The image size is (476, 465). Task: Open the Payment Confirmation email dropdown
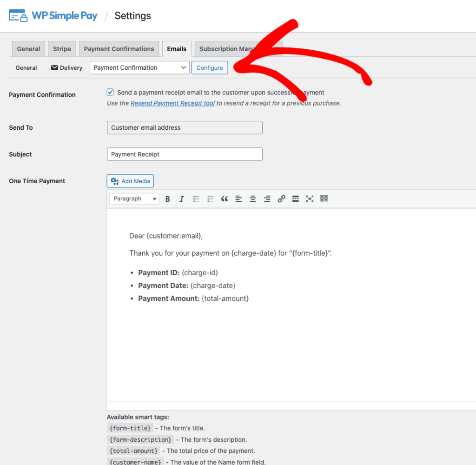(139, 67)
